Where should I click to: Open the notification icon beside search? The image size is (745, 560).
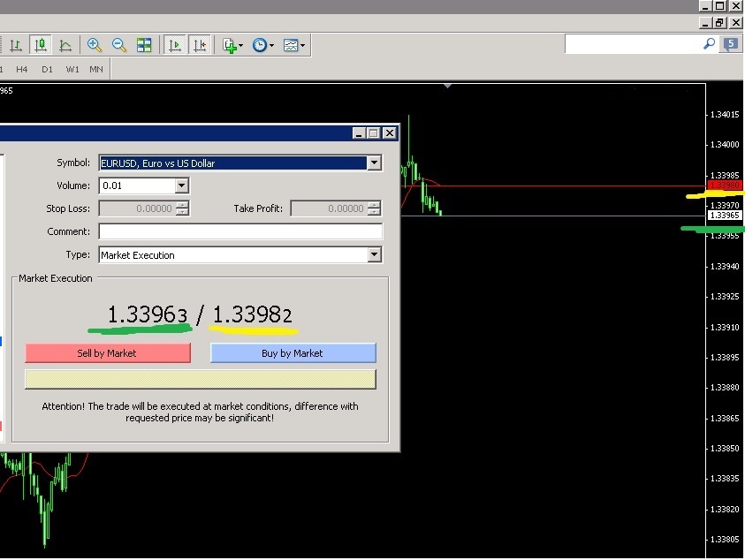(731, 44)
